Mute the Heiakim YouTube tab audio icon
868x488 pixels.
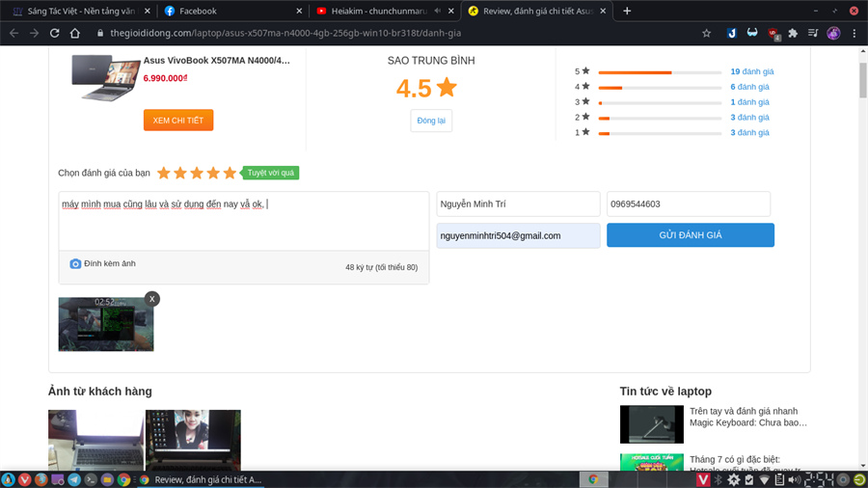(x=437, y=11)
